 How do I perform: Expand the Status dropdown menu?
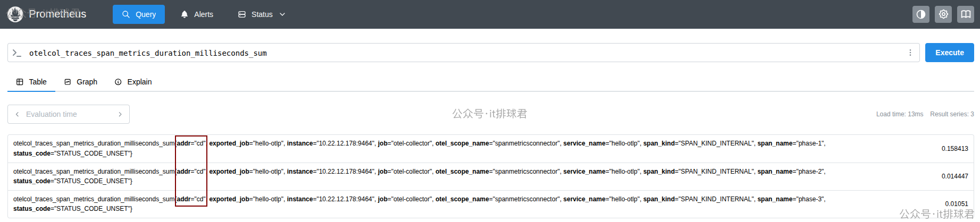[x=262, y=14]
